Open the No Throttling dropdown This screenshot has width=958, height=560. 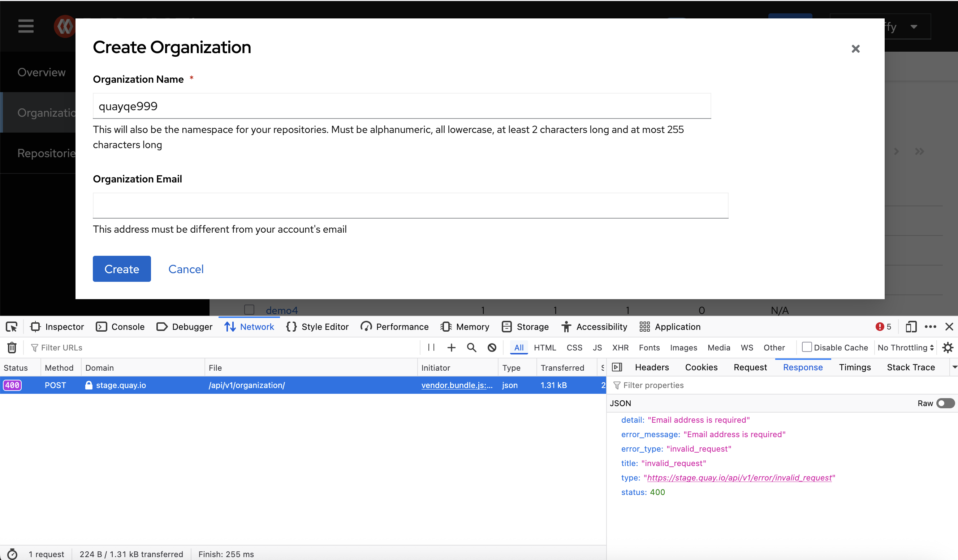pyautogui.click(x=905, y=348)
